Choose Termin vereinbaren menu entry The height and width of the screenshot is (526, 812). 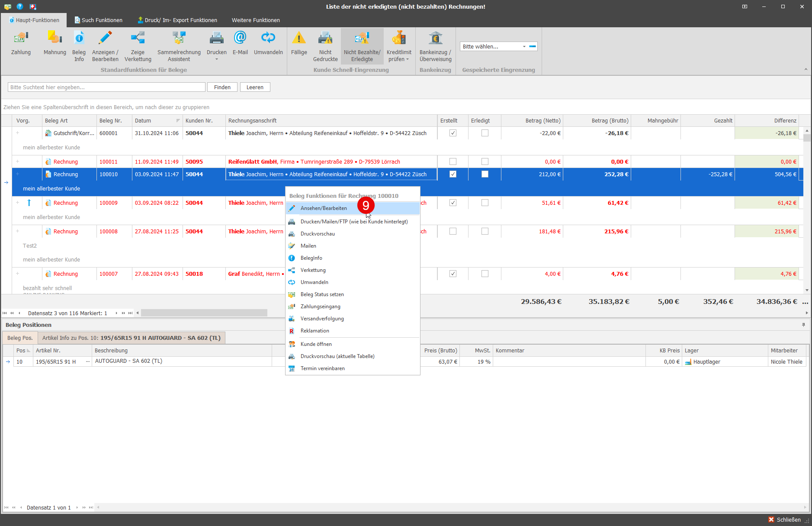pos(353,368)
